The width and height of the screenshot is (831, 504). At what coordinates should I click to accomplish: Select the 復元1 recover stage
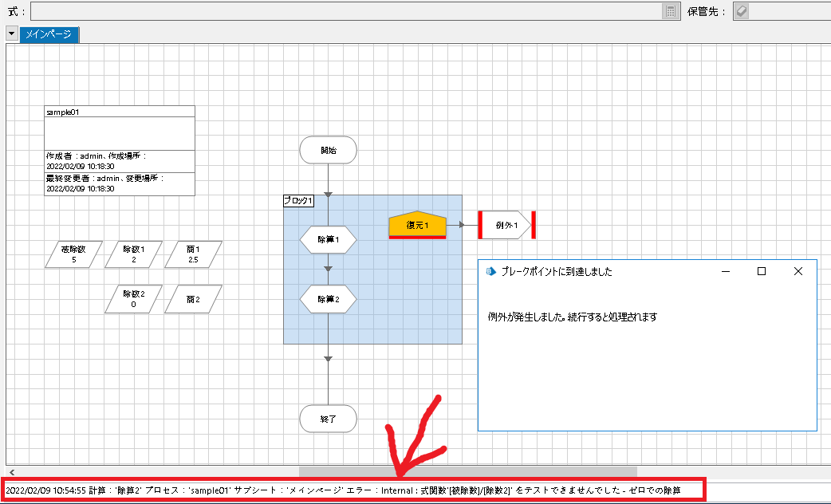[x=418, y=225]
